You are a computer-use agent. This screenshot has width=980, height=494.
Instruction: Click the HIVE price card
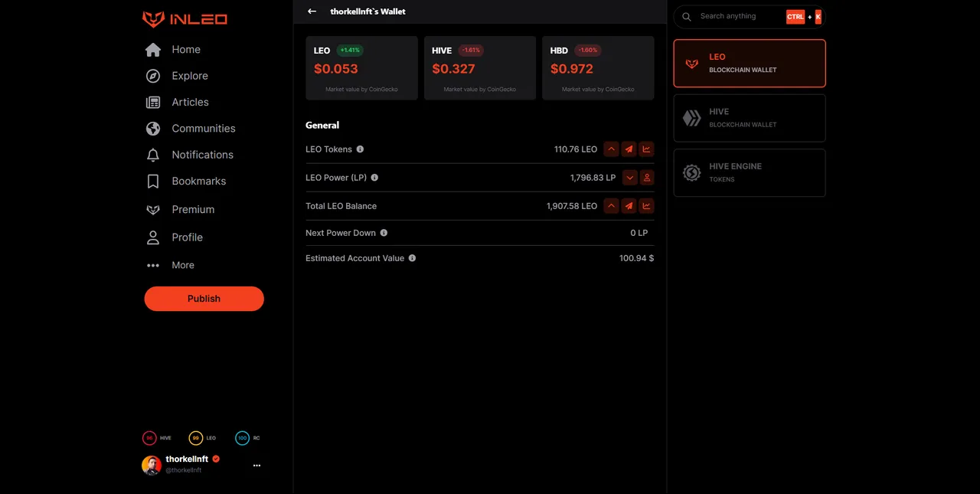tap(480, 67)
